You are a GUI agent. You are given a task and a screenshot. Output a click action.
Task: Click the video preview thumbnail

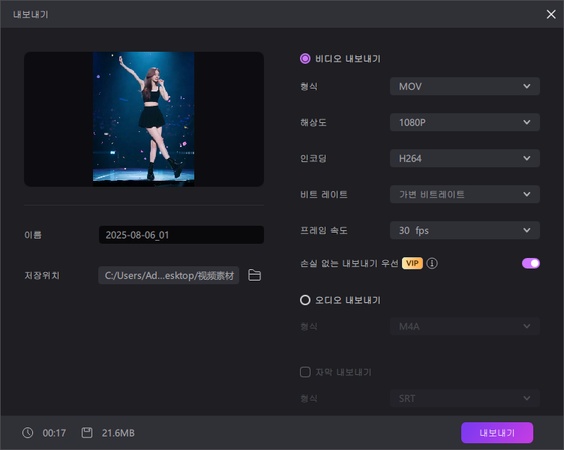pos(144,119)
